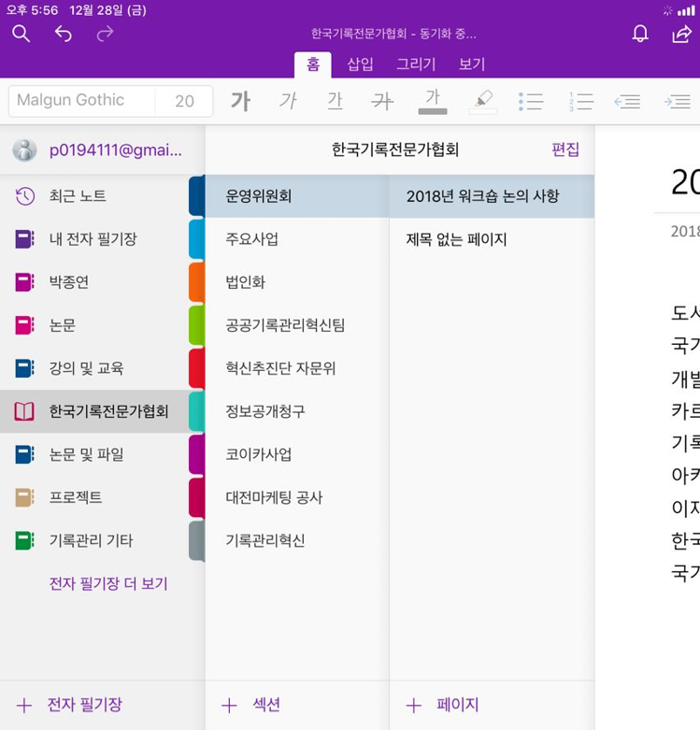Redo the last action
This screenshot has height=730, width=700.
click(x=106, y=34)
